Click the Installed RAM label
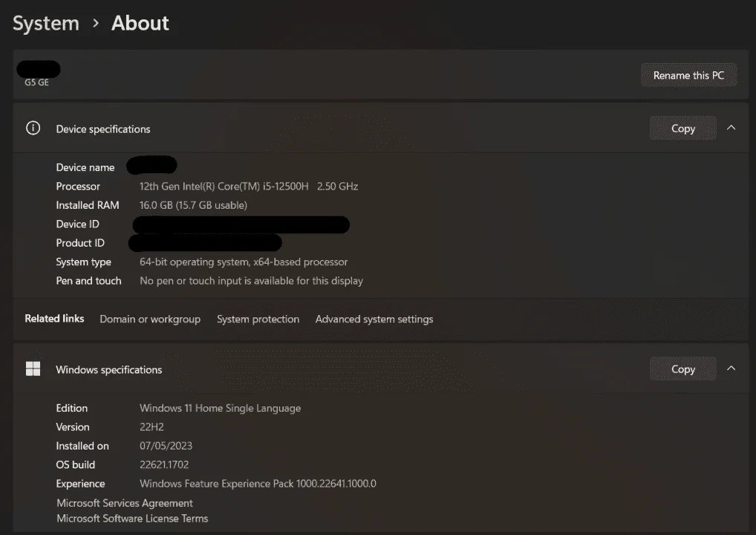 point(88,205)
